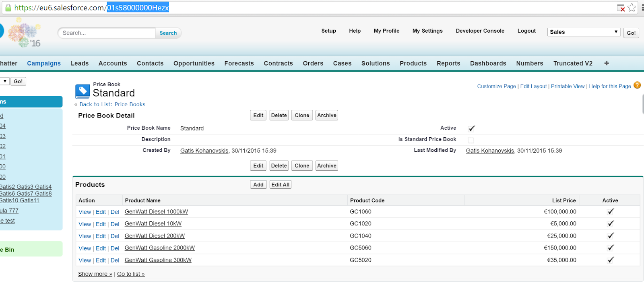Open the Customize Page link

pyautogui.click(x=496, y=86)
